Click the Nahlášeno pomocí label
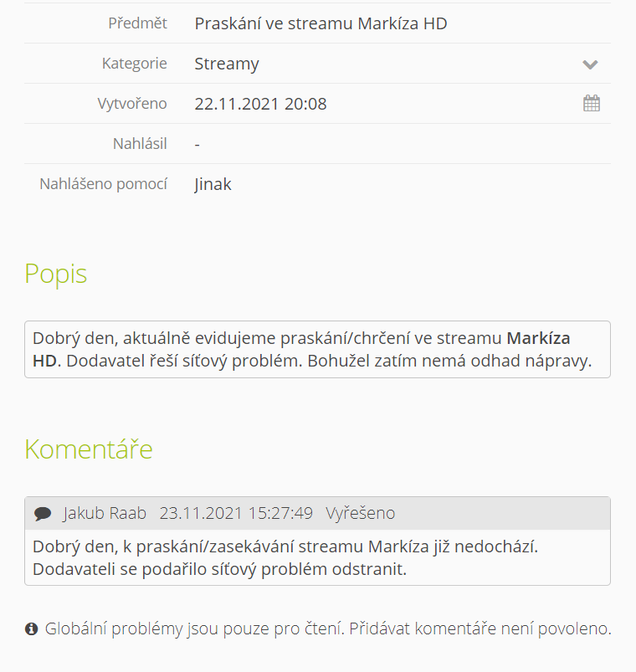636x672 pixels. pyautogui.click(x=103, y=184)
